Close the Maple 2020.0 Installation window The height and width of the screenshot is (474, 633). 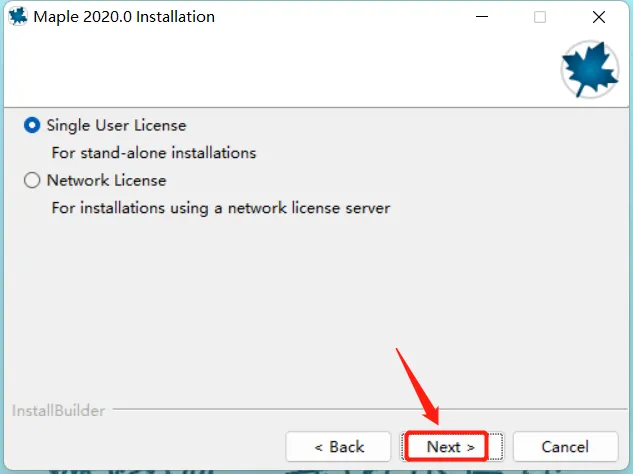[599, 17]
